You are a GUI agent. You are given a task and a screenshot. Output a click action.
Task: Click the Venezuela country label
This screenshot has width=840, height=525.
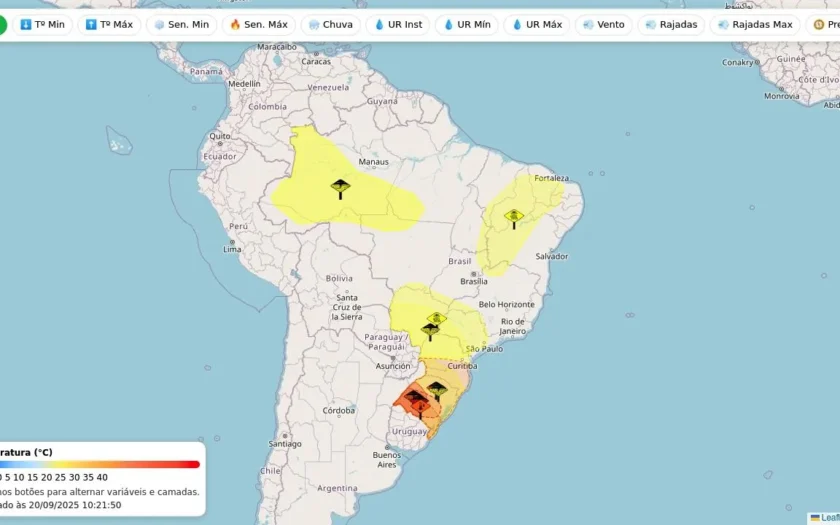(x=328, y=87)
